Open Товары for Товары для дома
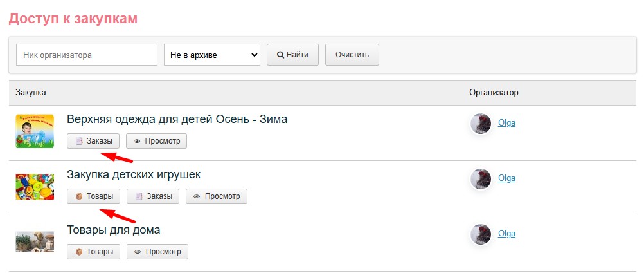This screenshot has height=273, width=644. (x=93, y=252)
